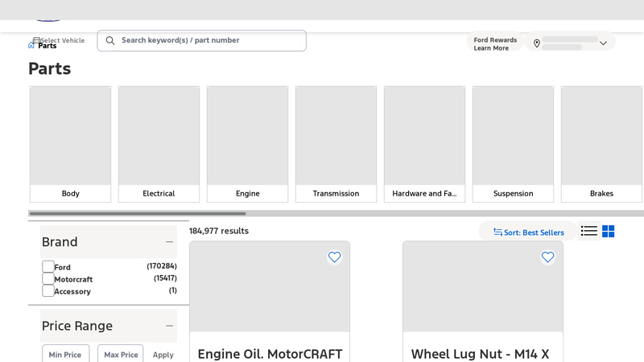Click the Motorcraft count (15417)

166,278
